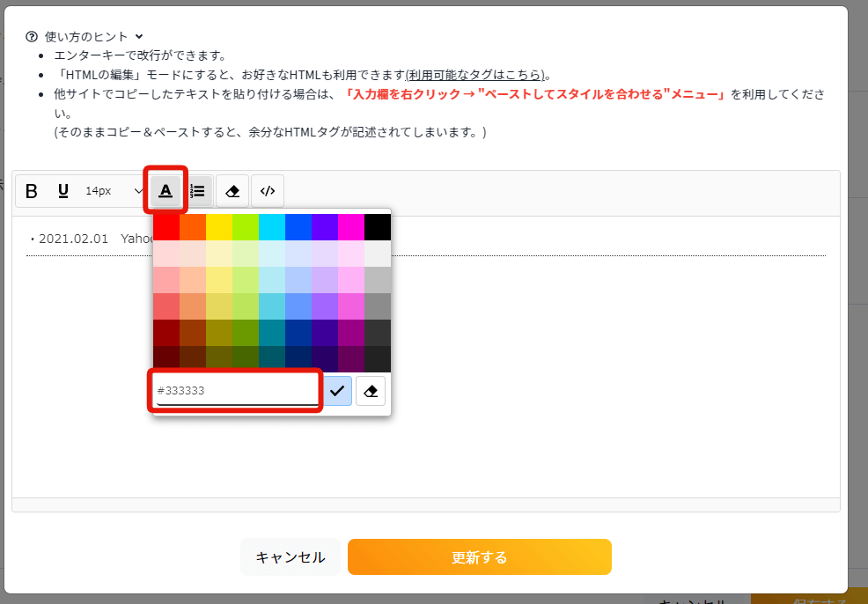This screenshot has width=868, height=604.
Task: Click the red 入力欄を右クリック hint text
Action: point(533,94)
